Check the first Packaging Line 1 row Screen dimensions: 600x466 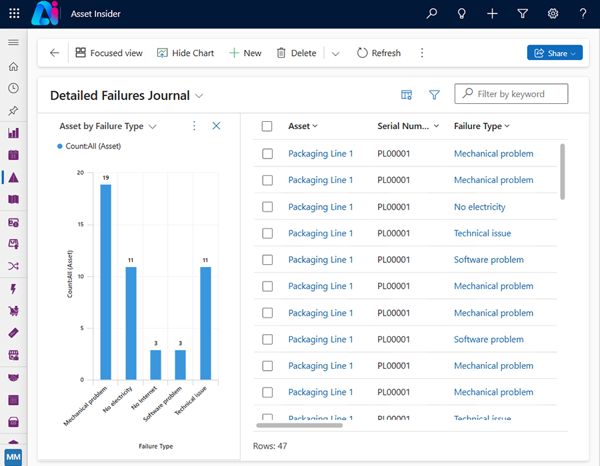click(x=267, y=154)
